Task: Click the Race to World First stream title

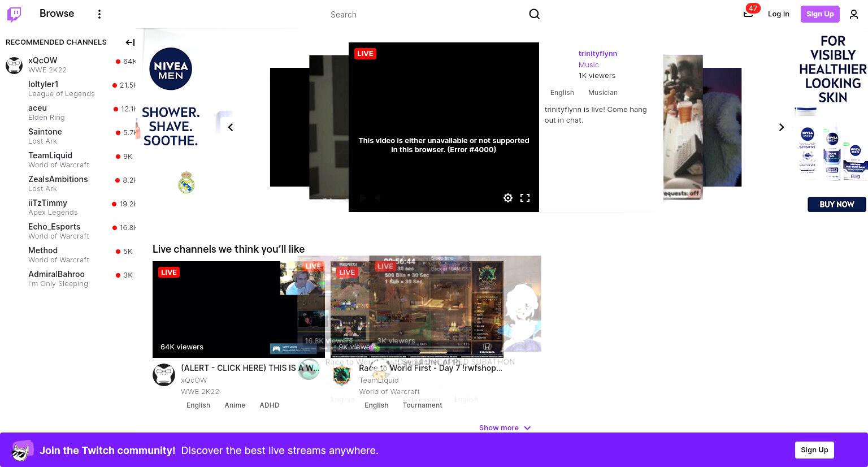Action: coord(431,368)
